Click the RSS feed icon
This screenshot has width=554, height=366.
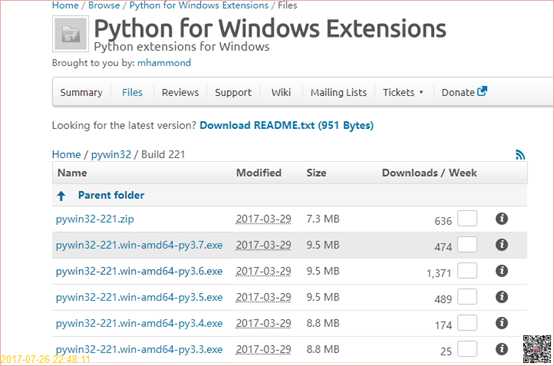(520, 155)
